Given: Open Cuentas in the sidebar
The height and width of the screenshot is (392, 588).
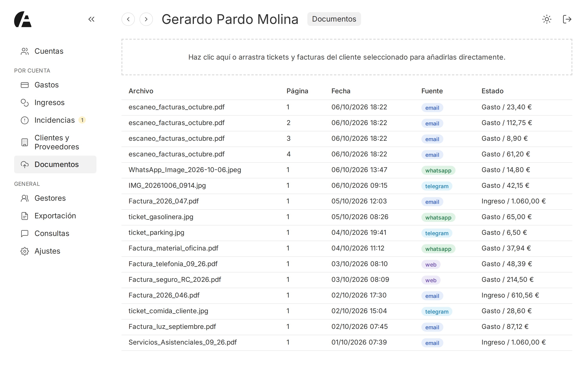Looking at the screenshot, I should (55, 51).
